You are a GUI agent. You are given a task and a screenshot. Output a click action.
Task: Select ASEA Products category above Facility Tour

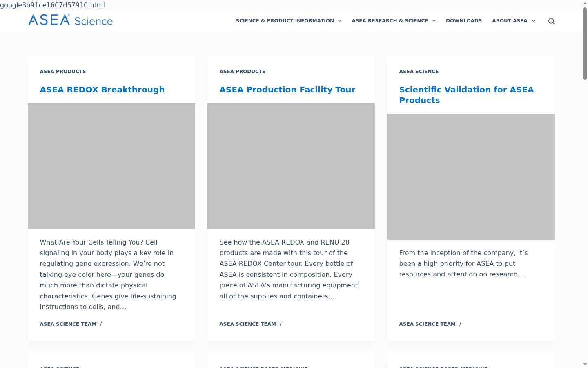pyautogui.click(x=243, y=72)
